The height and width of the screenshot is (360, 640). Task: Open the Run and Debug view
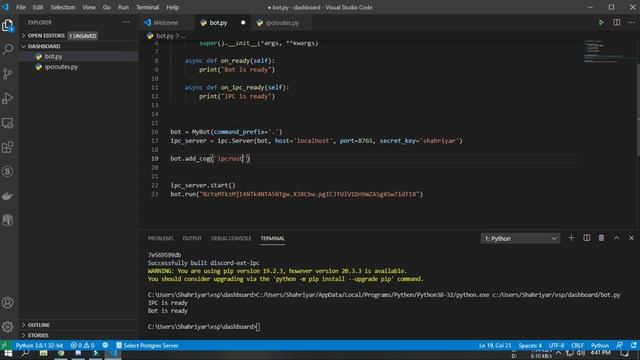[x=8, y=98]
